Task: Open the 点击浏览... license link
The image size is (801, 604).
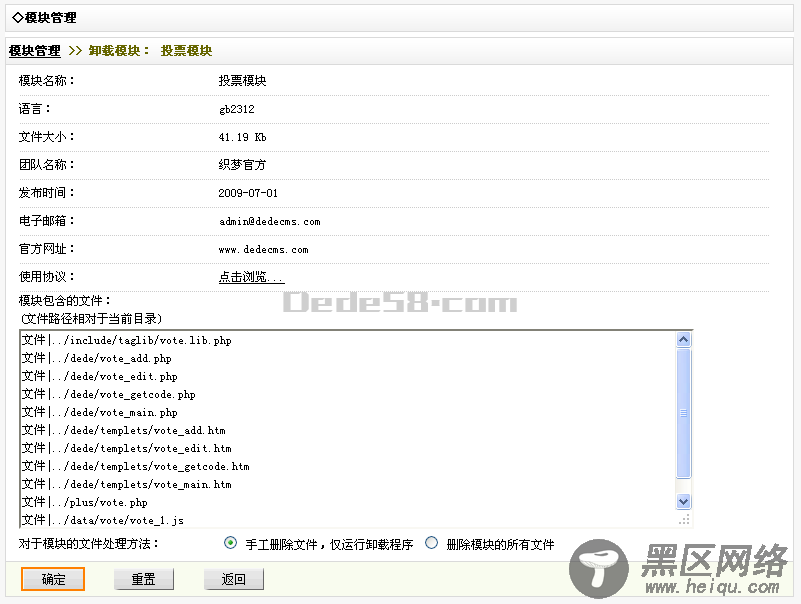Action: [x=251, y=277]
